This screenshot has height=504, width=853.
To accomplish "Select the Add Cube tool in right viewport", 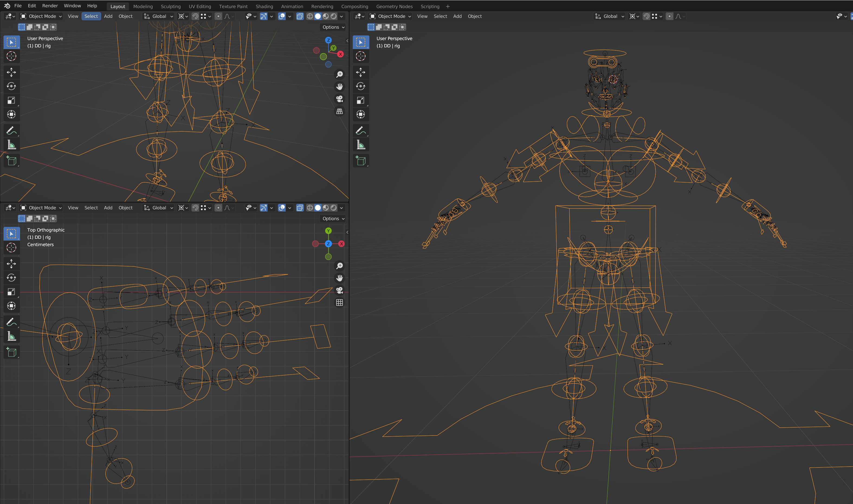I will [360, 161].
